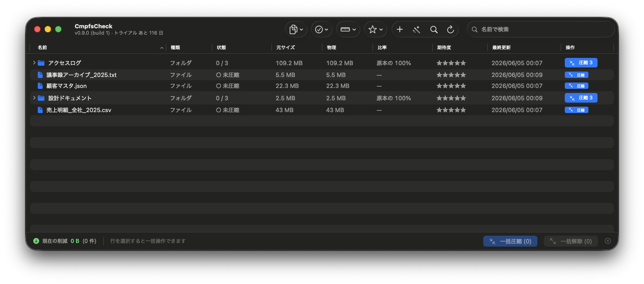The image size is (644, 284).
Task: Click the 未圧縮 status circle for 顧客マスタ.json
Action: coord(219,86)
